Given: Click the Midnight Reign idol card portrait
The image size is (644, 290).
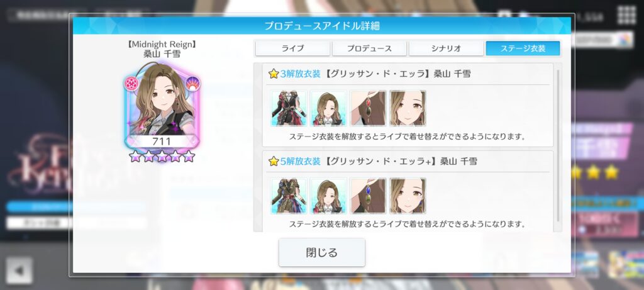Looking at the screenshot, I should tap(162, 105).
